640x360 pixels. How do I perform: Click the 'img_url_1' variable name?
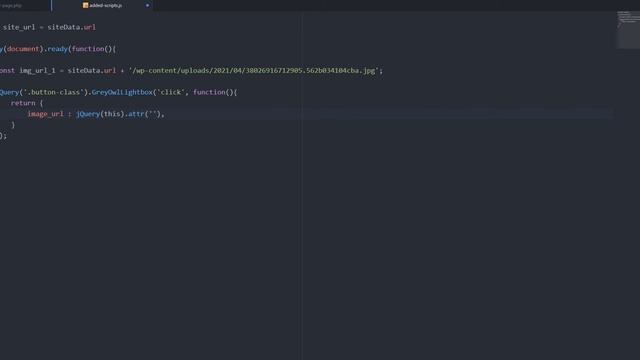[37, 71]
